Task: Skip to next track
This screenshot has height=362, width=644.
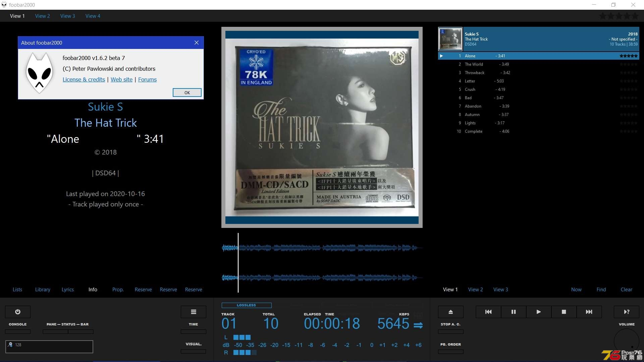Action: coord(589,312)
